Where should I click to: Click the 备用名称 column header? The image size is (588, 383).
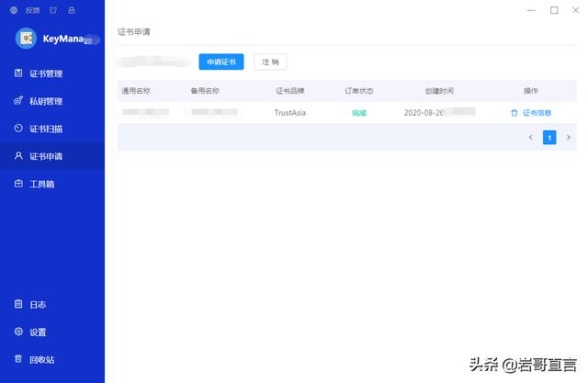(x=205, y=91)
